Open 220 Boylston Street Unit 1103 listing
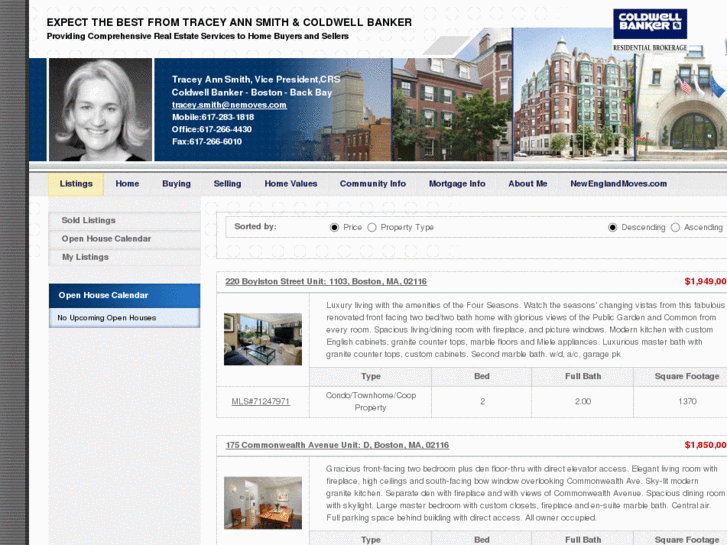The height and width of the screenshot is (545, 727). point(326,282)
